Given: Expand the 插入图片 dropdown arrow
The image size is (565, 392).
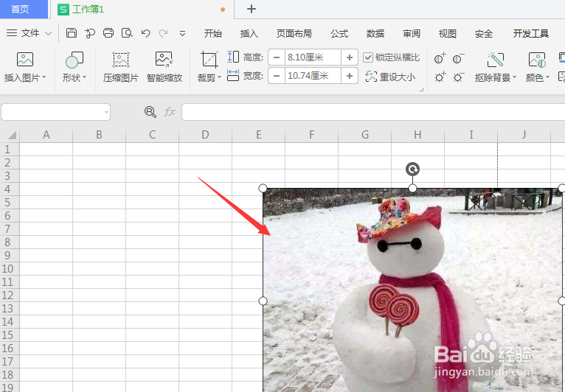Looking at the screenshot, I should pyautogui.click(x=44, y=77).
